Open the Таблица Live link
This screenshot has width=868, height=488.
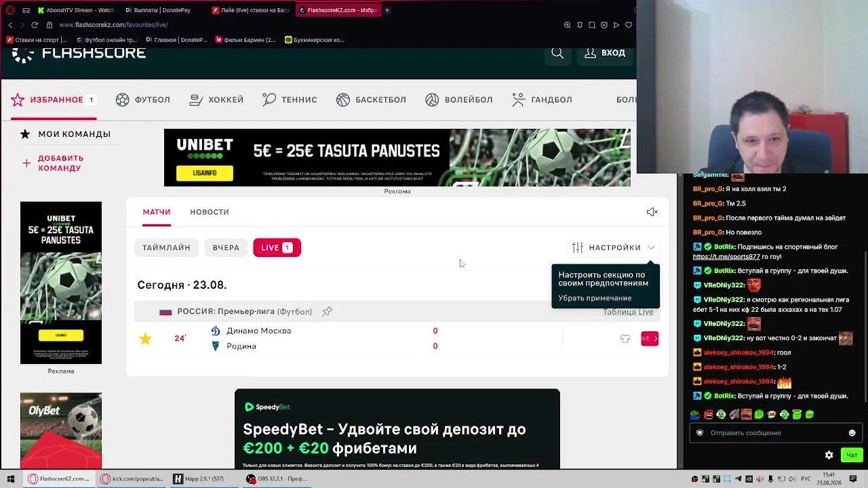coord(628,312)
